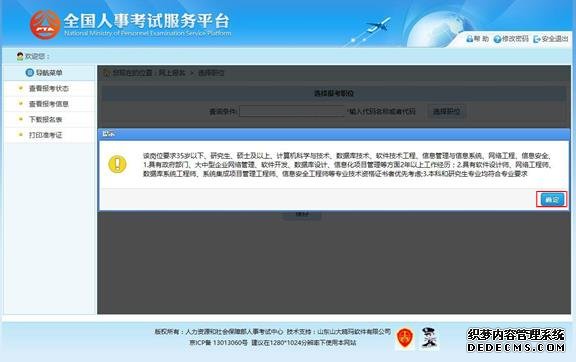576x362 pixels.
Task: Click the user avatar icon beside 欢迎您
Action: click(20, 56)
